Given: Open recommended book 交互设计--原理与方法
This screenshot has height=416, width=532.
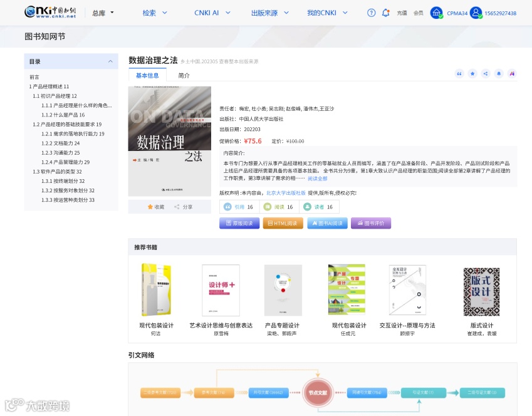Looking at the screenshot, I should [x=407, y=290].
